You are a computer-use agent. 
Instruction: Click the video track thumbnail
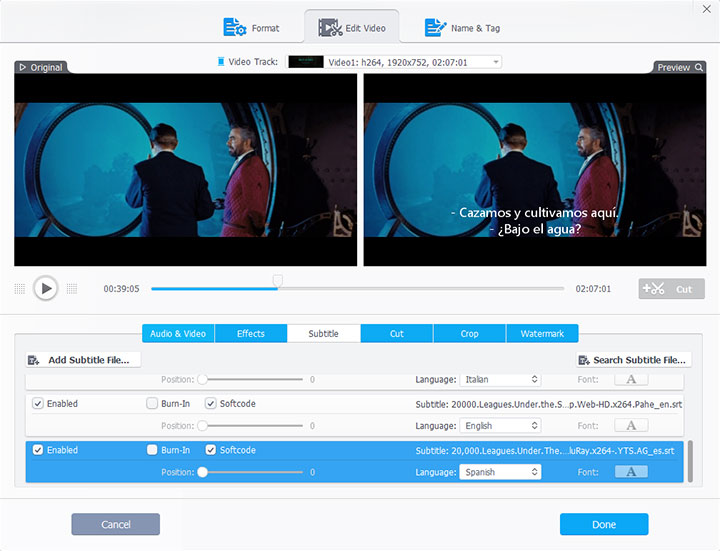(306, 62)
